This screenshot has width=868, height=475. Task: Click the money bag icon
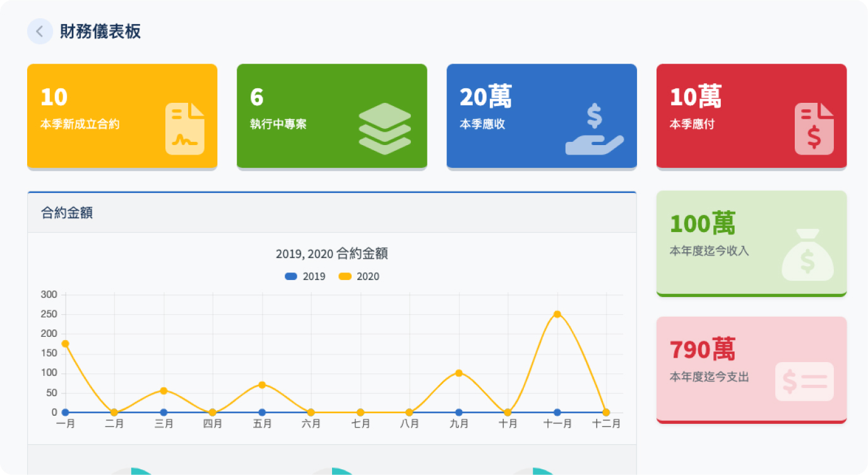tap(807, 255)
